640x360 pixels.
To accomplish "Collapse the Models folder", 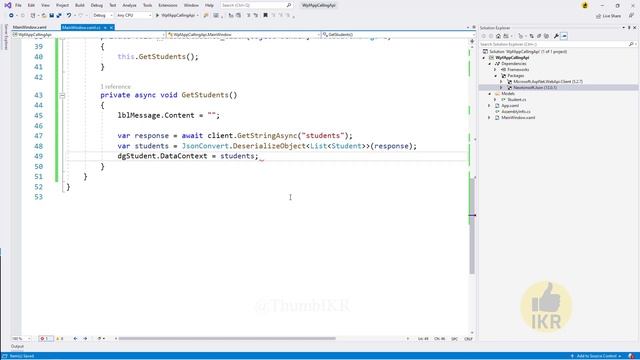I will (490, 93).
